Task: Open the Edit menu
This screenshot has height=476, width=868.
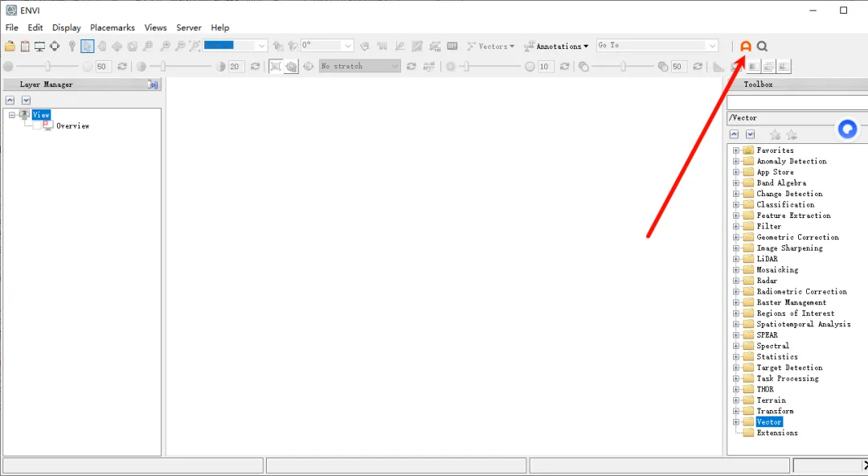Action: pyautogui.click(x=35, y=27)
